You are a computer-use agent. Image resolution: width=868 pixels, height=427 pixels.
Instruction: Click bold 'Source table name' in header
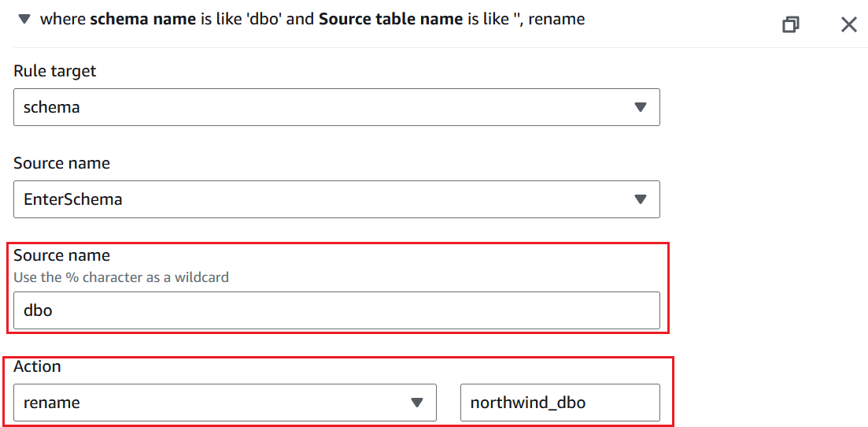(390, 19)
